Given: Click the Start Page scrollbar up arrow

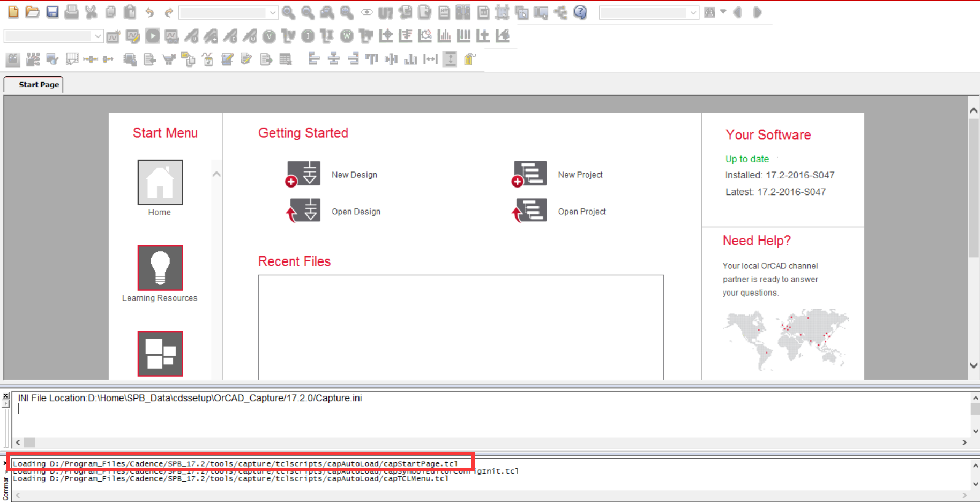Looking at the screenshot, I should (x=974, y=110).
